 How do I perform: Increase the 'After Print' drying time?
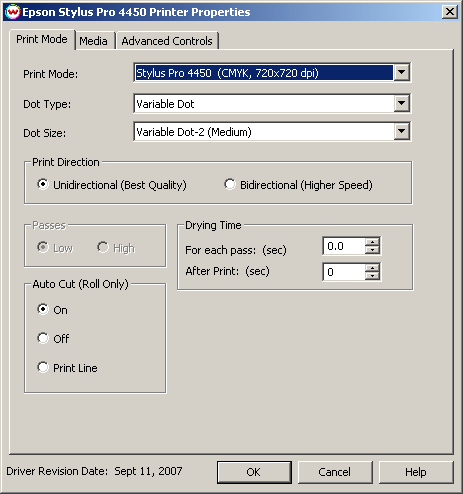tap(372, 268)
